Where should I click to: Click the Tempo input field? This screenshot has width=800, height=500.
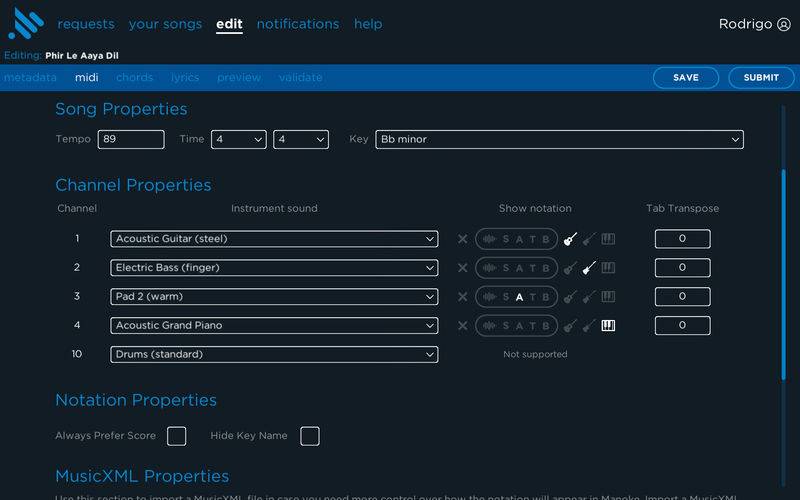click(x=131, y=140)
